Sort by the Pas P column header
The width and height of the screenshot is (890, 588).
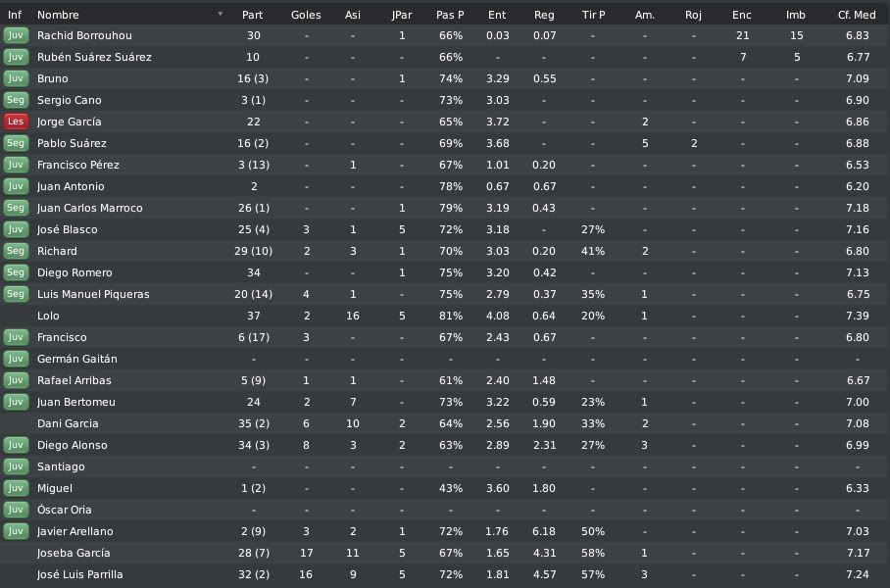(450, 15)
